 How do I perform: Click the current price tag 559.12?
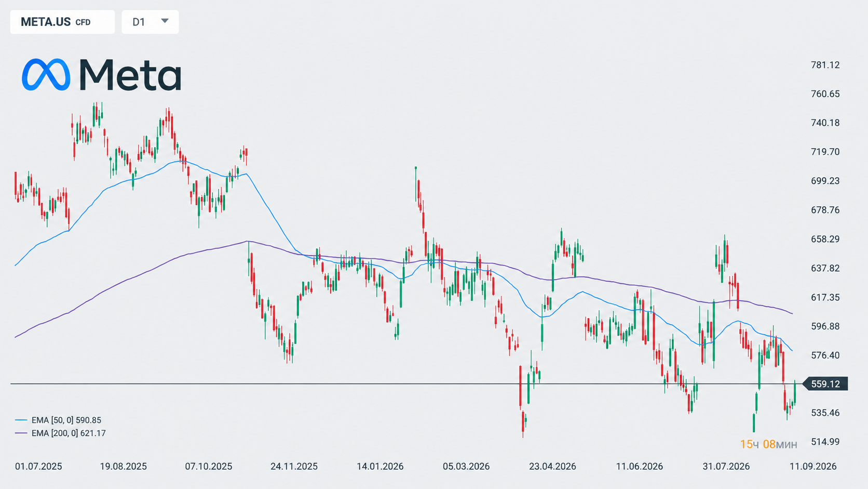[825, 384]
